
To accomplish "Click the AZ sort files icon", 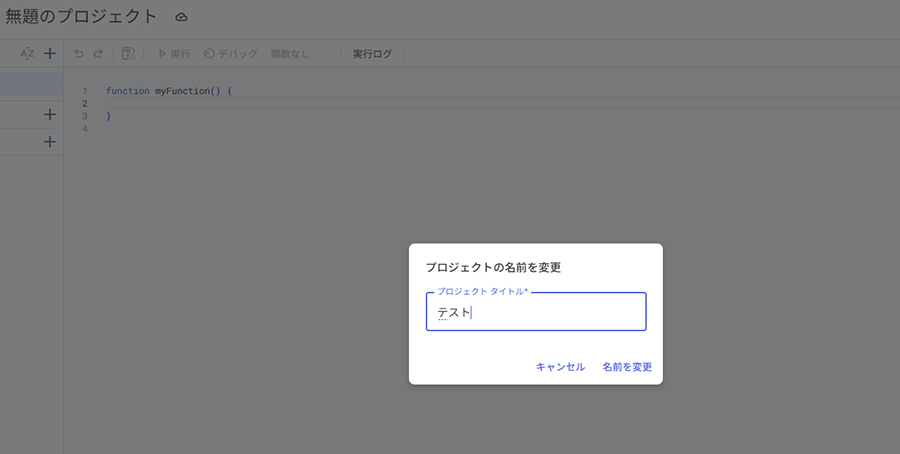I will click(x=27, y=54).
